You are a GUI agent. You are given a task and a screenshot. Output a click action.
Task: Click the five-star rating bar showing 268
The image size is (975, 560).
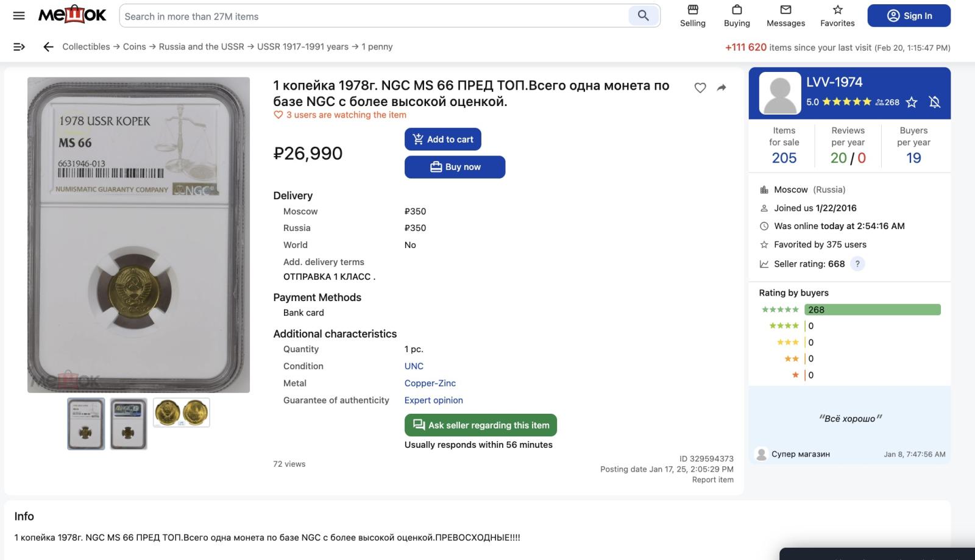(872, 310)
